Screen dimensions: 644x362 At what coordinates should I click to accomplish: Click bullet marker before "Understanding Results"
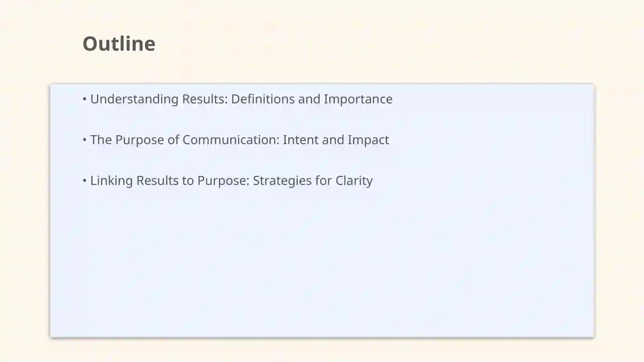pyautogui.click(x=85, y=99)
